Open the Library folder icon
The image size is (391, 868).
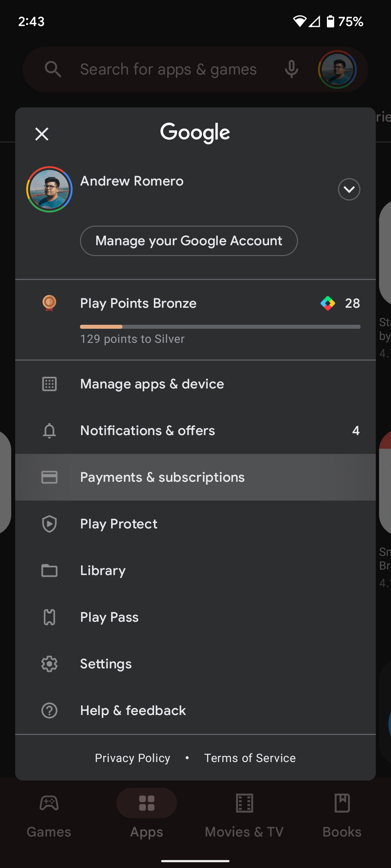pos(49,571)
